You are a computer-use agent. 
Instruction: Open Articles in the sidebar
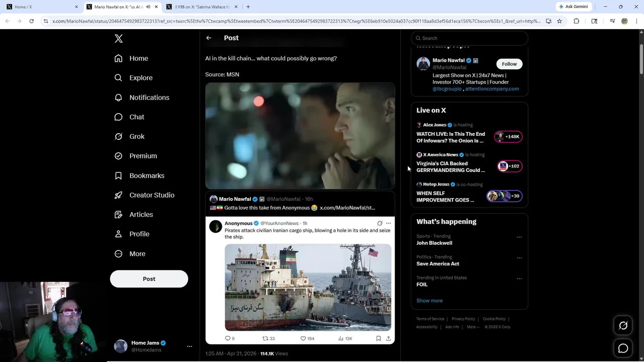(134, 214)
